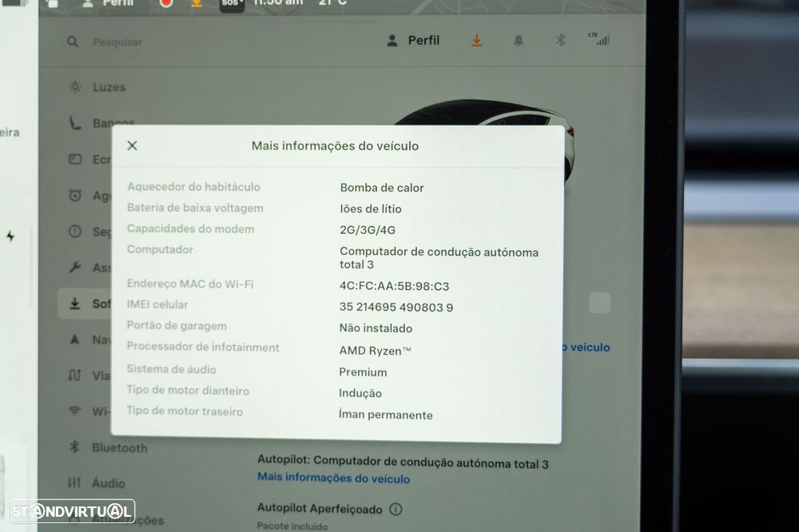Screen dimensions: 799x532
Task: Close the vehicle information dialog
Action: coord(132,145)
